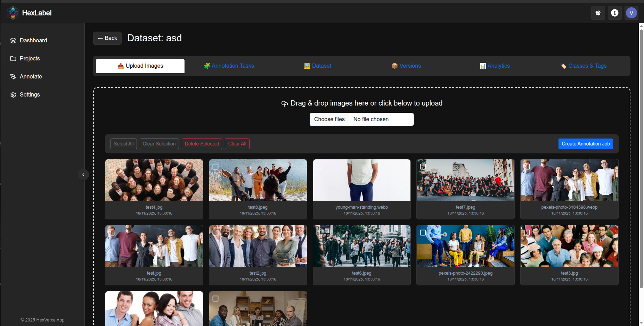Collapse the sidebar with chevron button
644x326 pixels.
(x=83, y=175)
